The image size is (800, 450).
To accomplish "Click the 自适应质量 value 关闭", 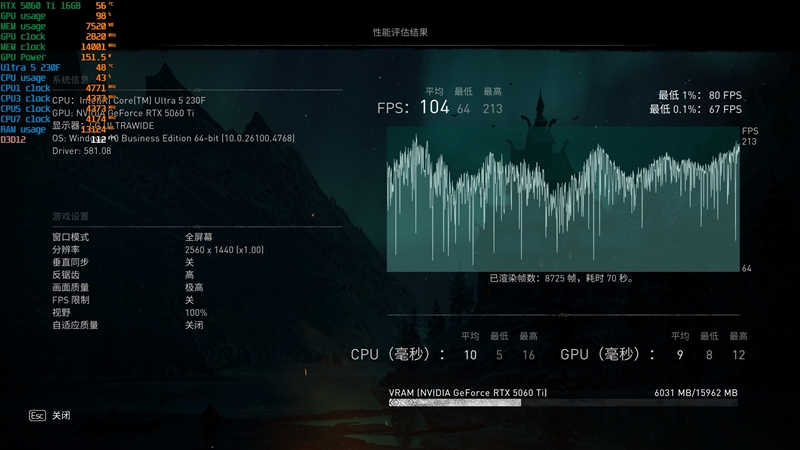I will [x=194, y=325].
